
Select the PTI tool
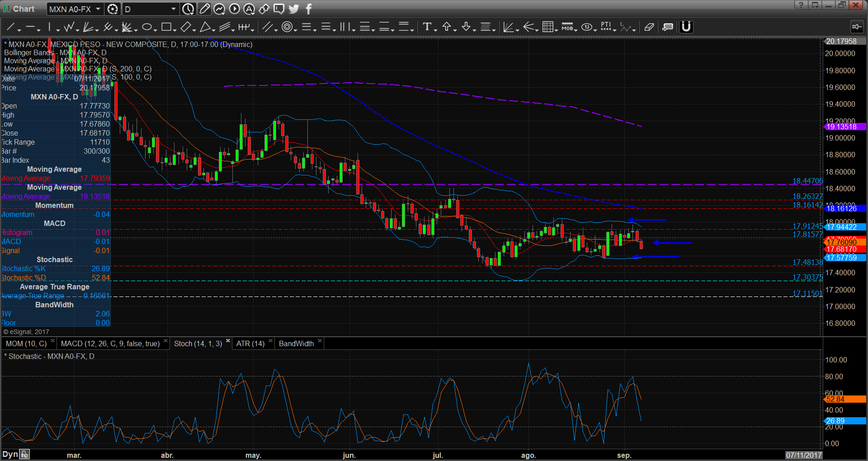click(606, 27)
